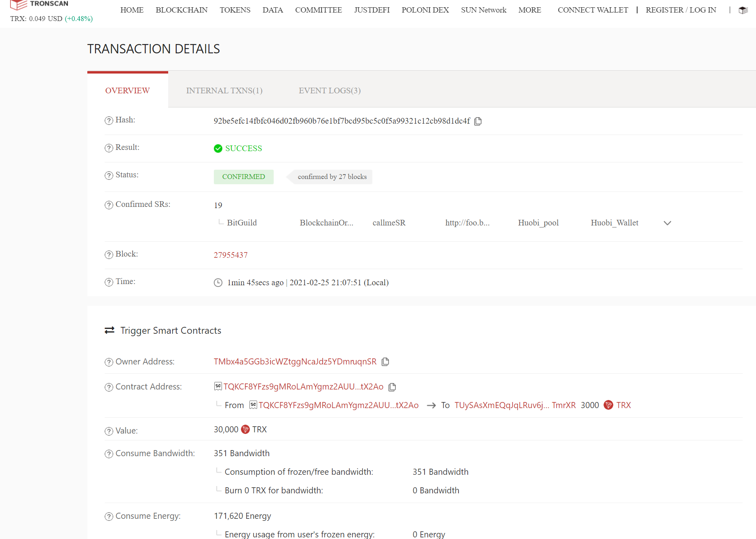Click the Hash help question icon
This screenshot has width=756, height=539.
click(x=109, y=120)
